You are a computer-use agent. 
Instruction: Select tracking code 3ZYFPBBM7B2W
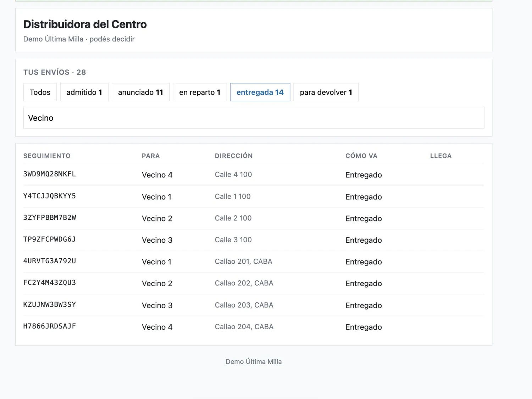(x=50, y=218)
